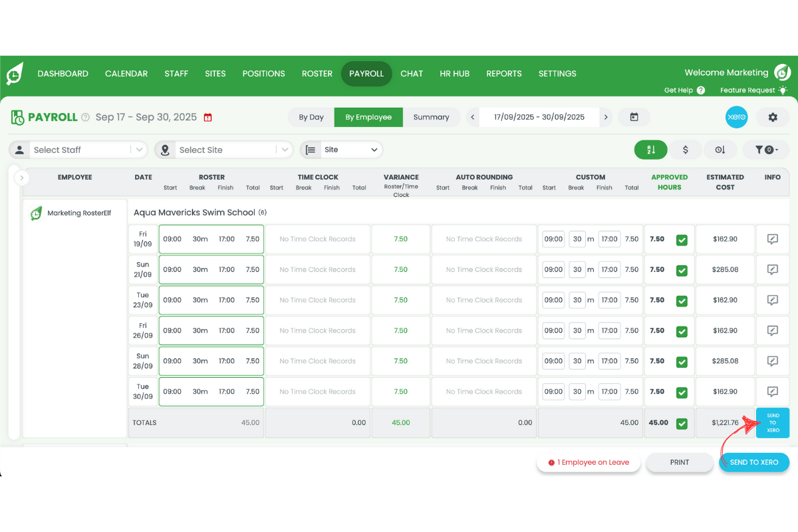The height and width of the screenshot is (532, 798).
Task: Uncheck approved hours for Sun 21/09
Action: 680,269
